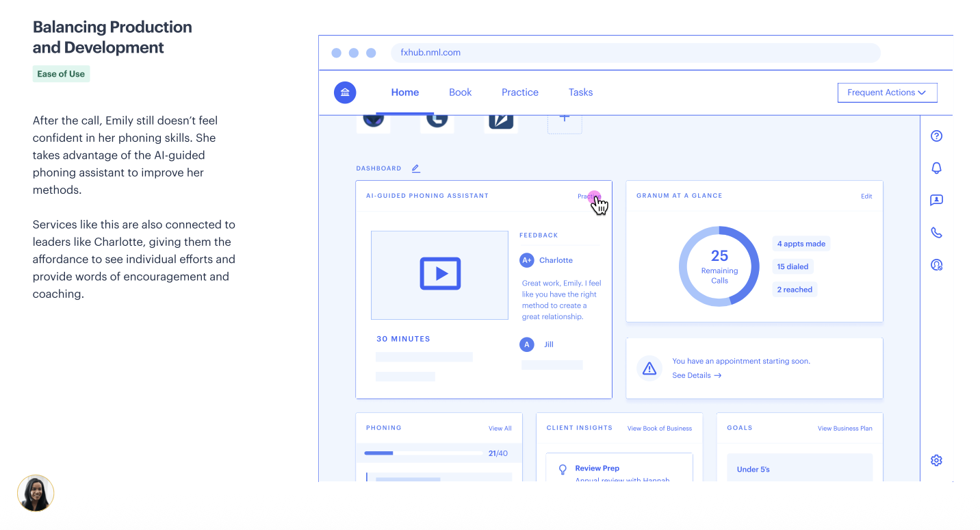Click the FEEDBACK heading

point(539,236)
